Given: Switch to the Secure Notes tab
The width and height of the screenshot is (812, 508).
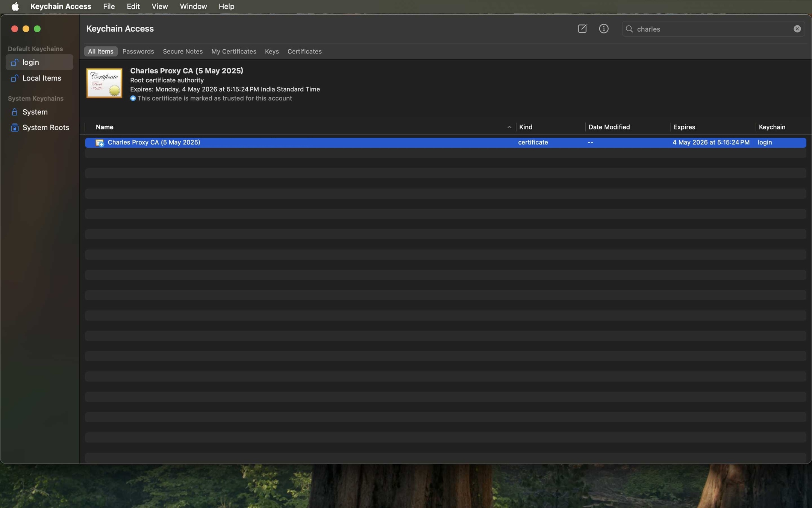Looking at the screenshot, I should (183, 52).
